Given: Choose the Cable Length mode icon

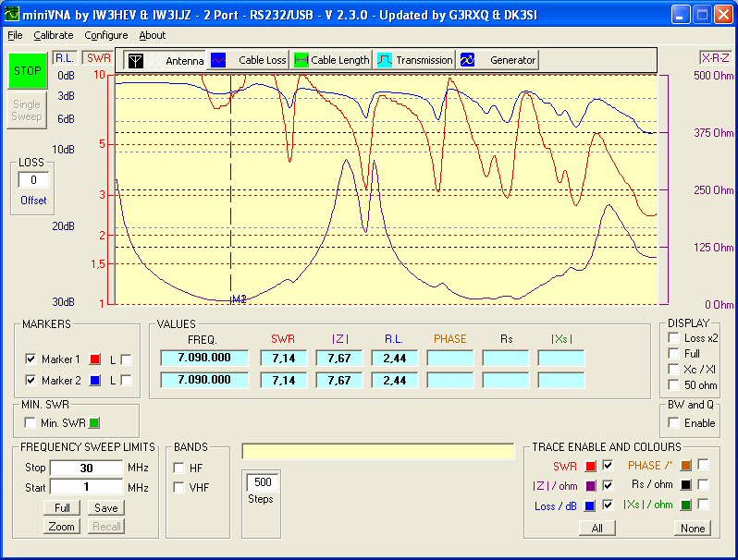Looking at the screenshot, I should pyautogui.click(x=301, y=60).
